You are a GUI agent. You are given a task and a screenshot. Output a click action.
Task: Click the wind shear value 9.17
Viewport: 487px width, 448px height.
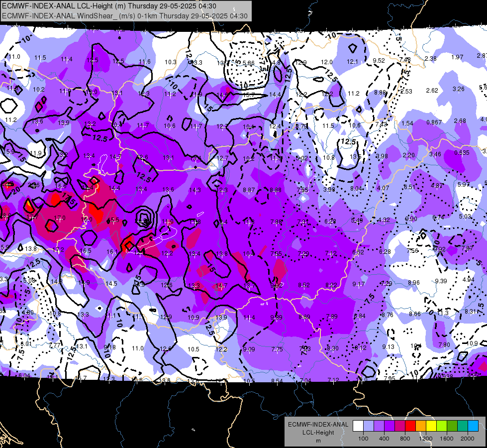[359, 284]
